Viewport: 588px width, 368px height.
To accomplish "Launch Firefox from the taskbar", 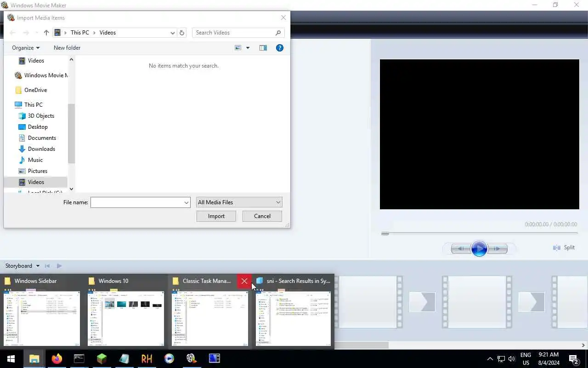I will point(57,359).
